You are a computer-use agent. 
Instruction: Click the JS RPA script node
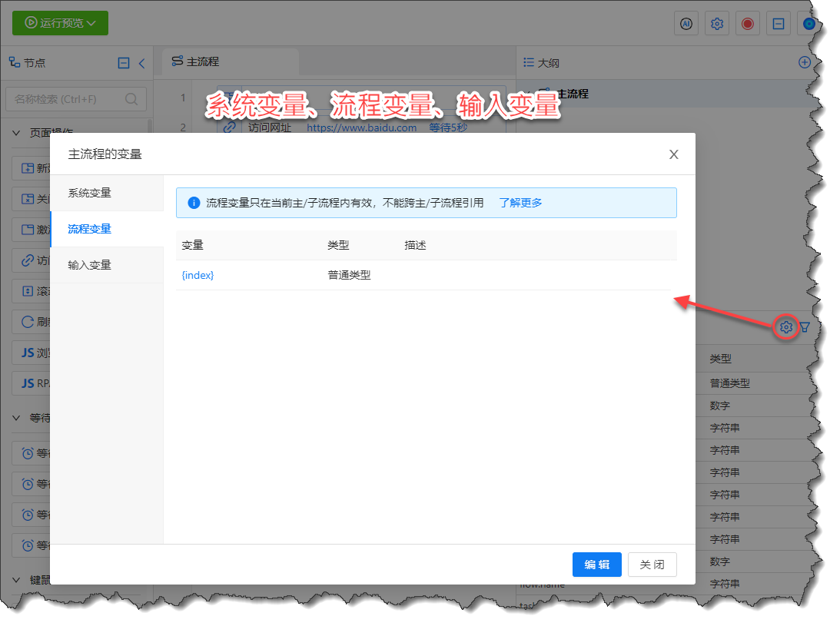[32, 383]
